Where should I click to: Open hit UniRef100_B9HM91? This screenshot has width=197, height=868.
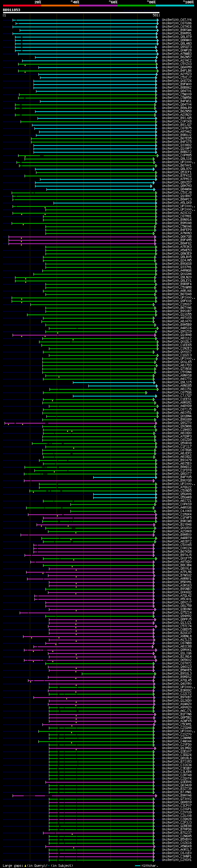177,33
